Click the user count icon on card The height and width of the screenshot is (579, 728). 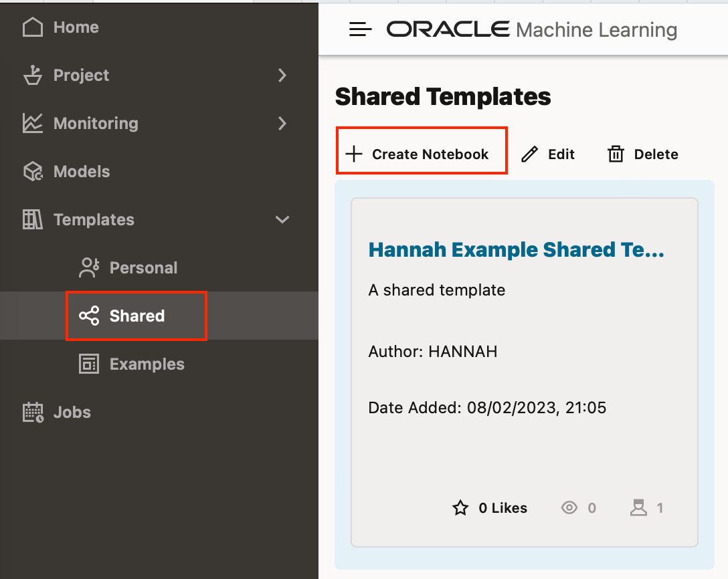coord(639,508)
